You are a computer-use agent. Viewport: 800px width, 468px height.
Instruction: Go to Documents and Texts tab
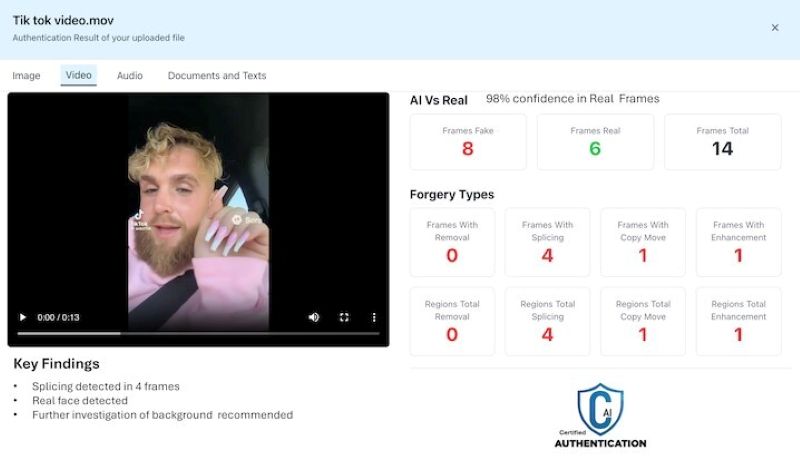(217, 76)
